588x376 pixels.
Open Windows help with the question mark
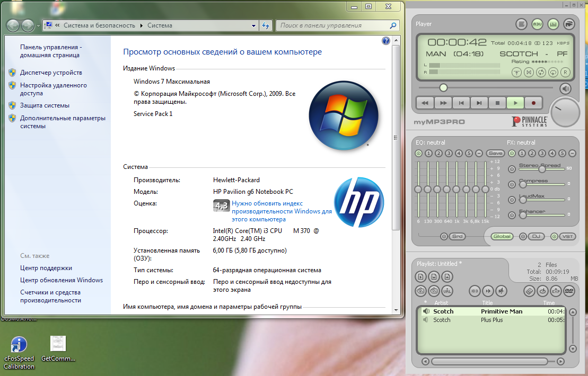(x=386, y=41)
